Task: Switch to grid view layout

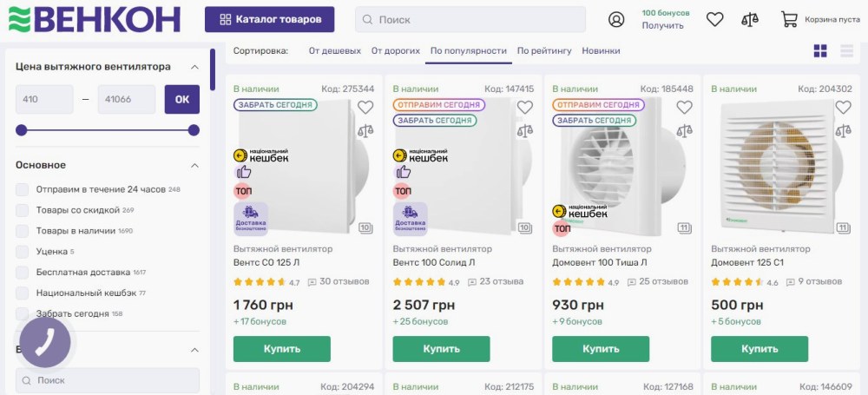Action: click(x=820, y=51)
